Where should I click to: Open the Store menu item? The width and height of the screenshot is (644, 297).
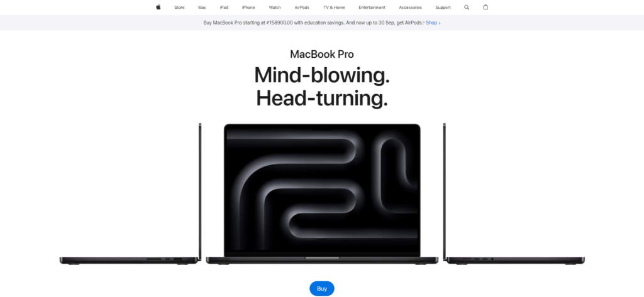tap(179, 8)
